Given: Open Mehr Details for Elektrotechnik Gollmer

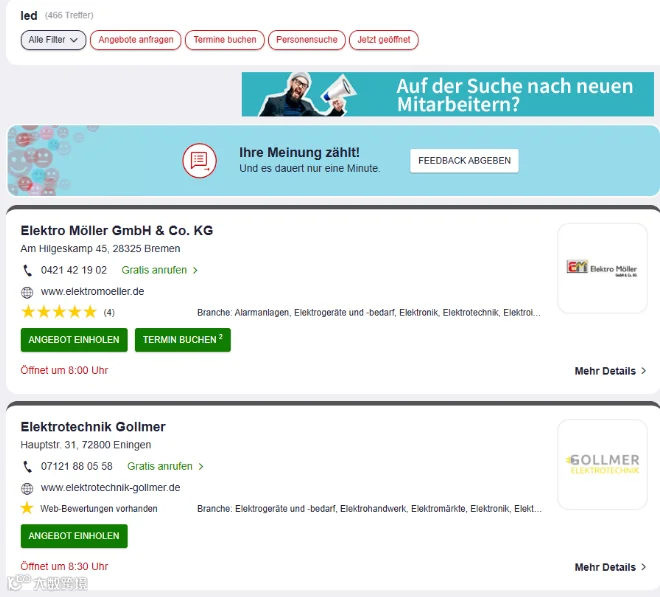Looking at the screenshot, I should pos(610,567).
